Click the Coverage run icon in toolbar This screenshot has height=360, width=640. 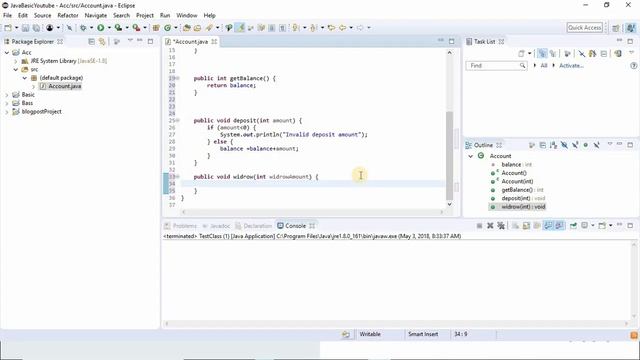click(118, 28)
